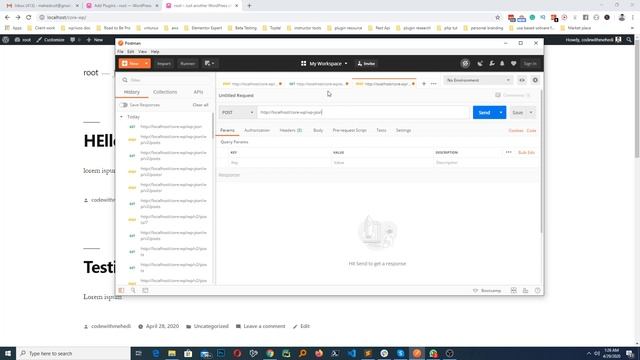The width and height of the screenshot is (640, 360).
Task: Open Bootcamp in status bar
Action: (487, 291)
